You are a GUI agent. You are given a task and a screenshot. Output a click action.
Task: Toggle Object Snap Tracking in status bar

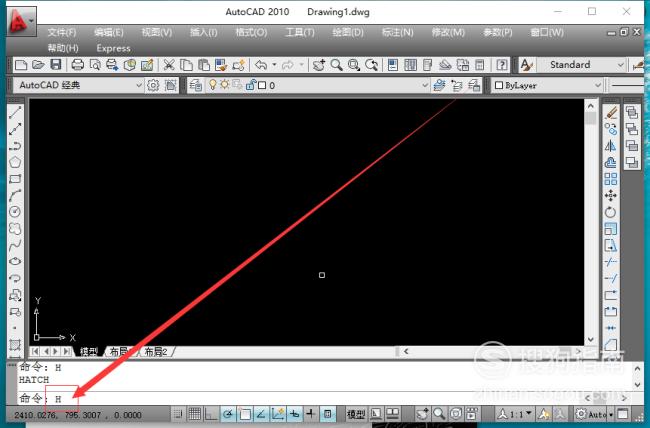261,414
